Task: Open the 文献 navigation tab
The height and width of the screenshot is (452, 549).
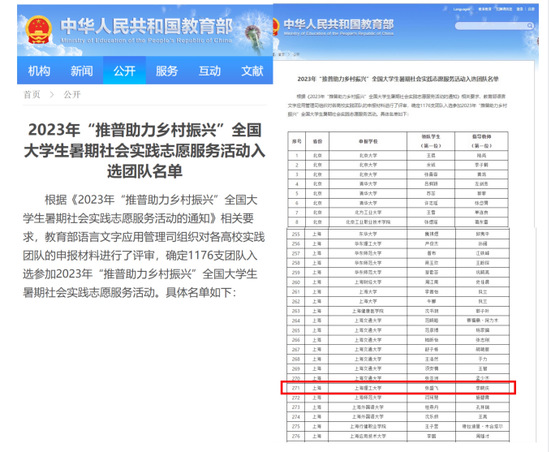Action: coord(252,71)
